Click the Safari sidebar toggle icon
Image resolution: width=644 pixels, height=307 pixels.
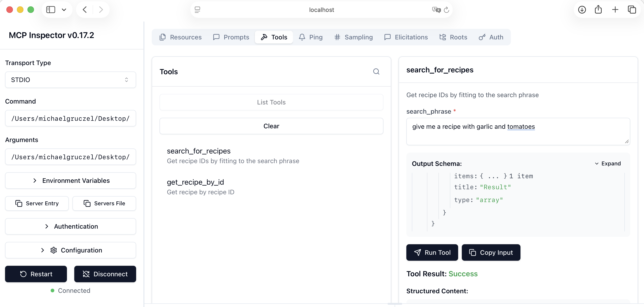(x=51, y=10)
